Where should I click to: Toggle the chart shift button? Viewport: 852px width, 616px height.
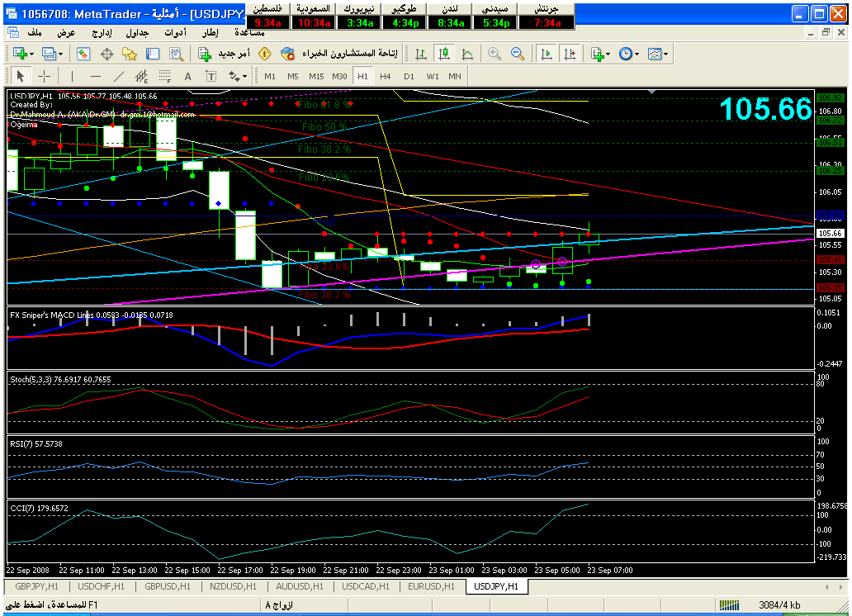[569, 54]
